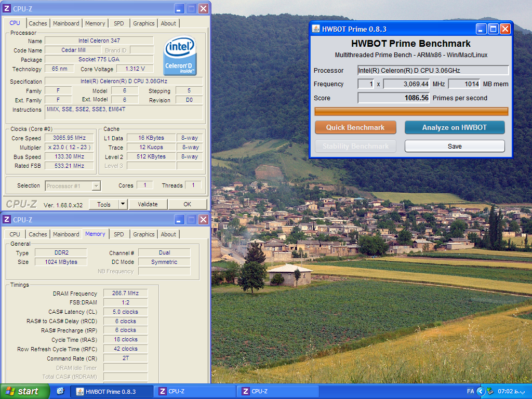Close the top CPU-Z CPU window
The image size is (532, 399).
point(203,8)
